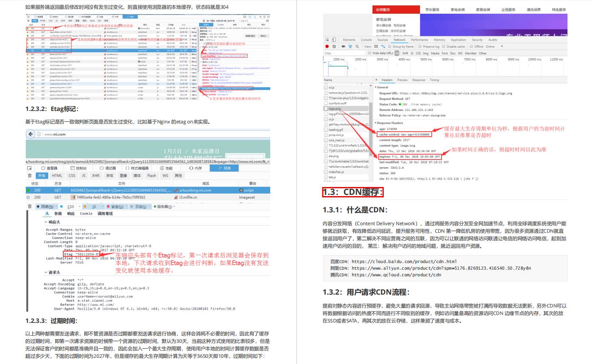592x364 pixels.
Task: Click the Chrome DevTools inspect element icon
Action: click(327, 40)
